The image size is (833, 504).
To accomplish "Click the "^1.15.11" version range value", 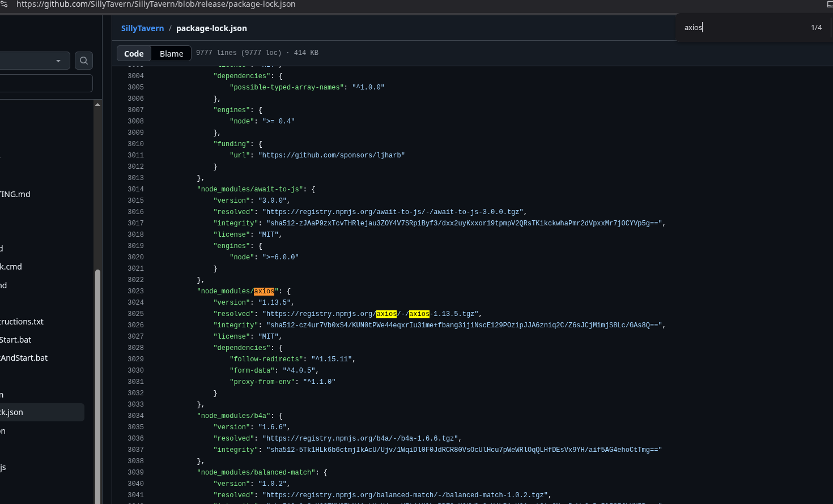I will click(331, 359).
